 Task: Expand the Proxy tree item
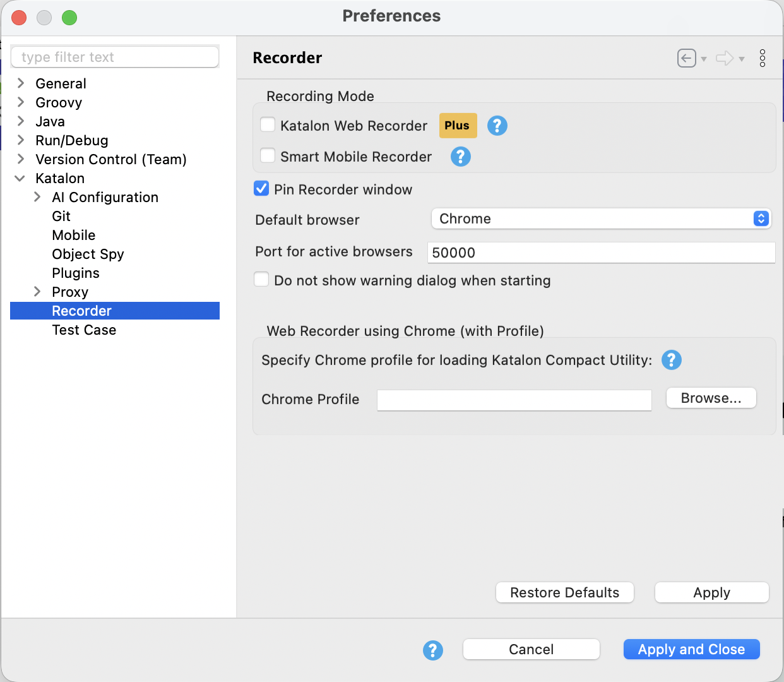[38, 291]
